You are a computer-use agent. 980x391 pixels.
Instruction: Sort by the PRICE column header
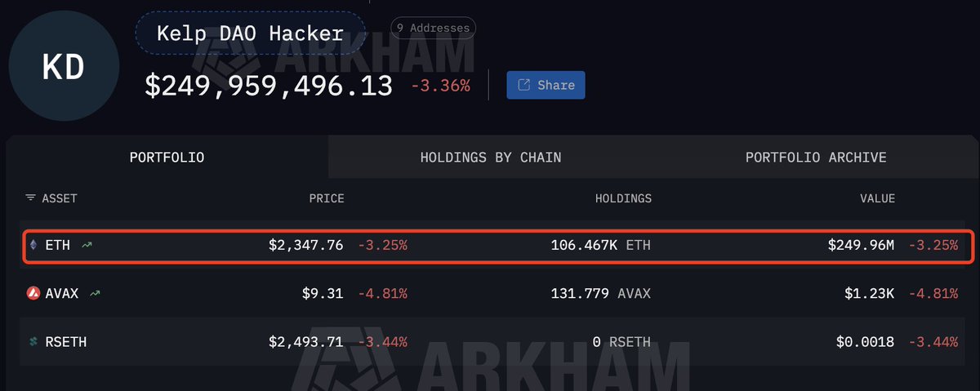pyautogui.click(x=326, y=198)
